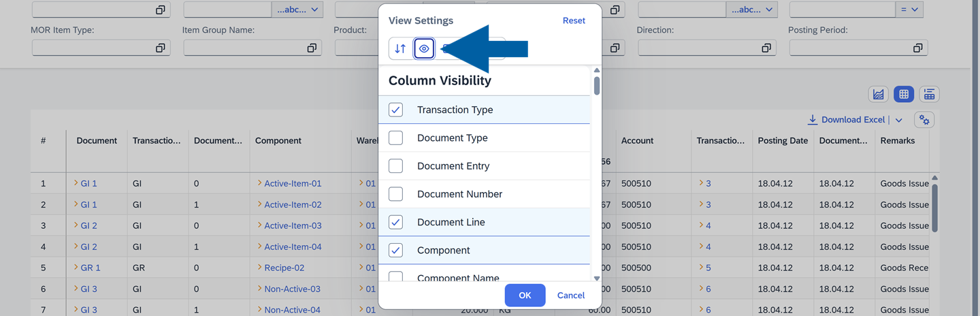This screenshot has width=980, height=316.
Task: Select the eye column visibility tab
Action: pyautogui.click(x=424, y=48)
